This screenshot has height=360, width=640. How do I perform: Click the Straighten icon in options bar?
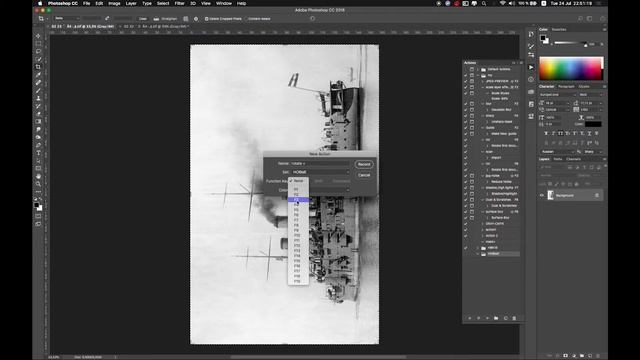coord(156,19)
